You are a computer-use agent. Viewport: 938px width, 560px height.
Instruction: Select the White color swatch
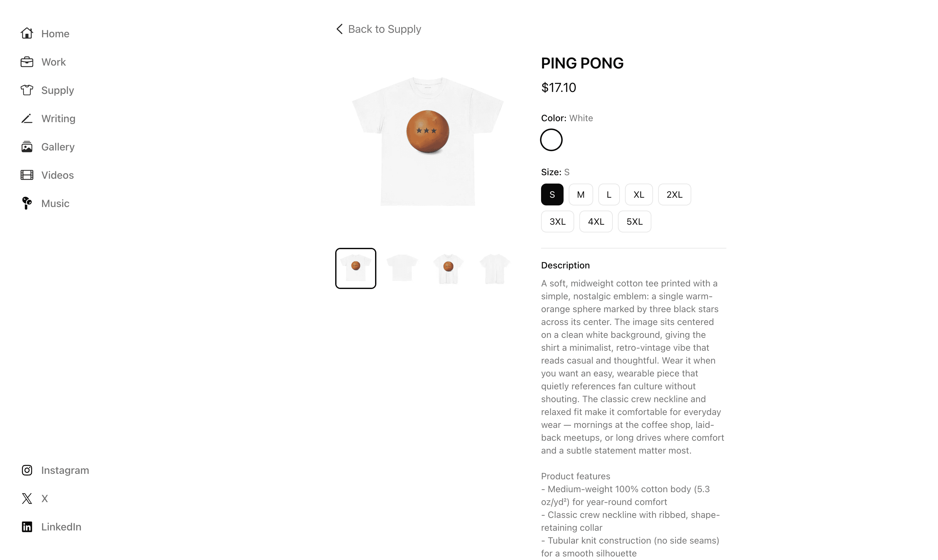click(x=551, y=139)
